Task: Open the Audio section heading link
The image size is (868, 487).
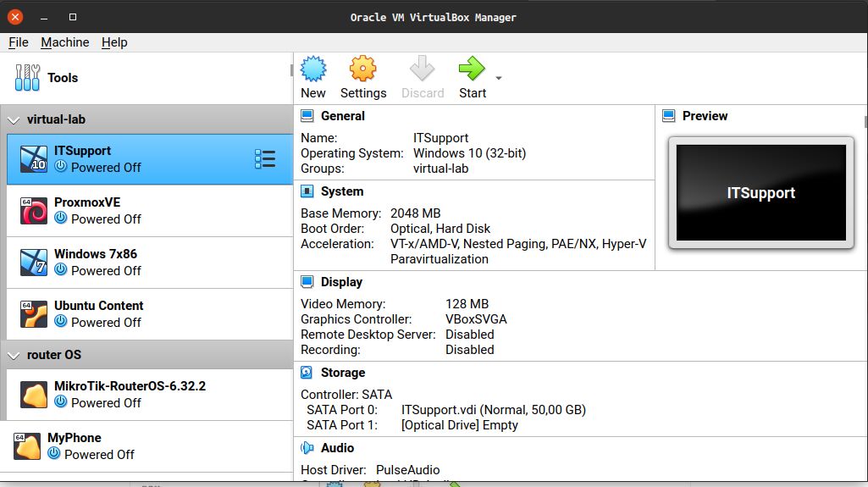Action: (x=337, y=448)
